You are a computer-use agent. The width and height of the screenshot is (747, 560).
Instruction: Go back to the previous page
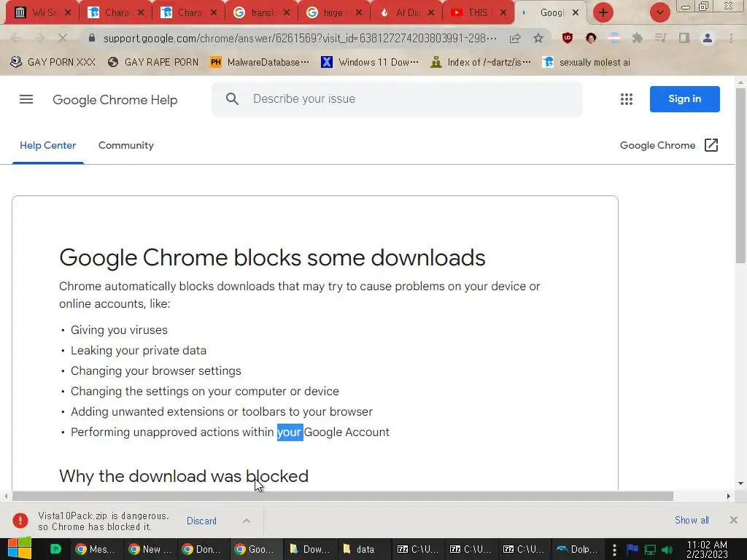[16, 38]
